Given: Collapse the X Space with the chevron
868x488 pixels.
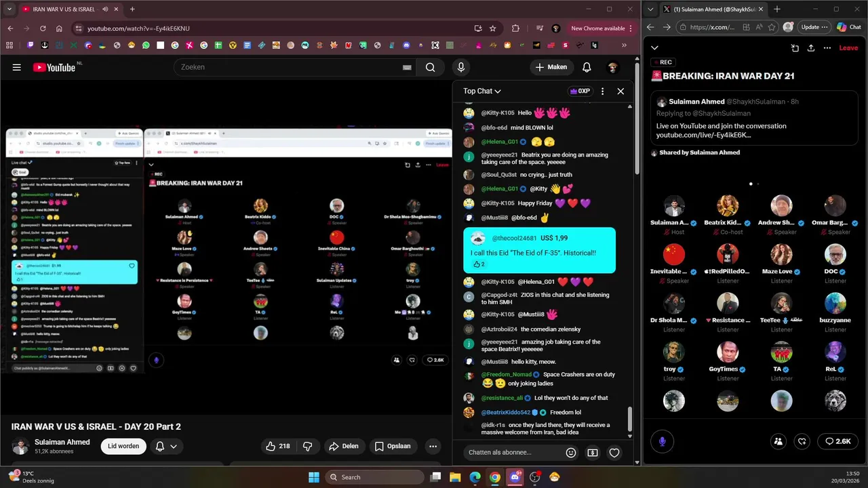Looking at the screenshot, I should pos(654,47).
